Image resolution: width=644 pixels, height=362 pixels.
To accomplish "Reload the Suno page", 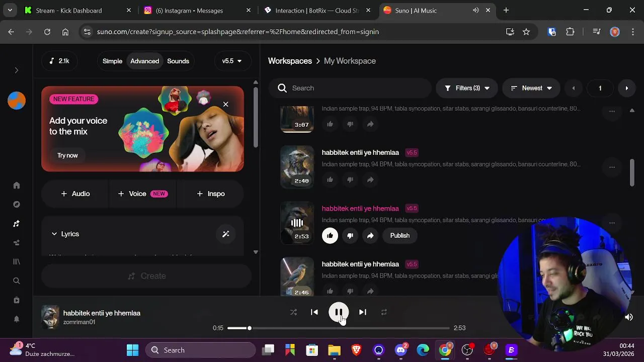I will point(47,32).
